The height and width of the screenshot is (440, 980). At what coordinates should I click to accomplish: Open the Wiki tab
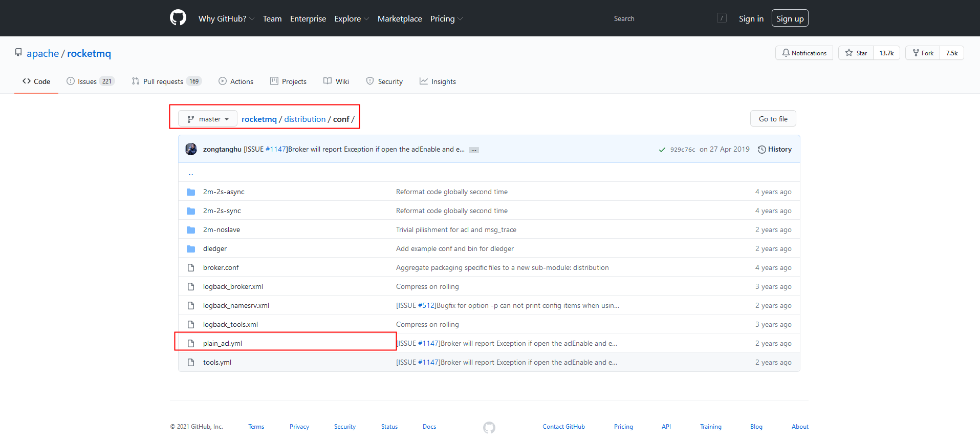pos(336,81)
